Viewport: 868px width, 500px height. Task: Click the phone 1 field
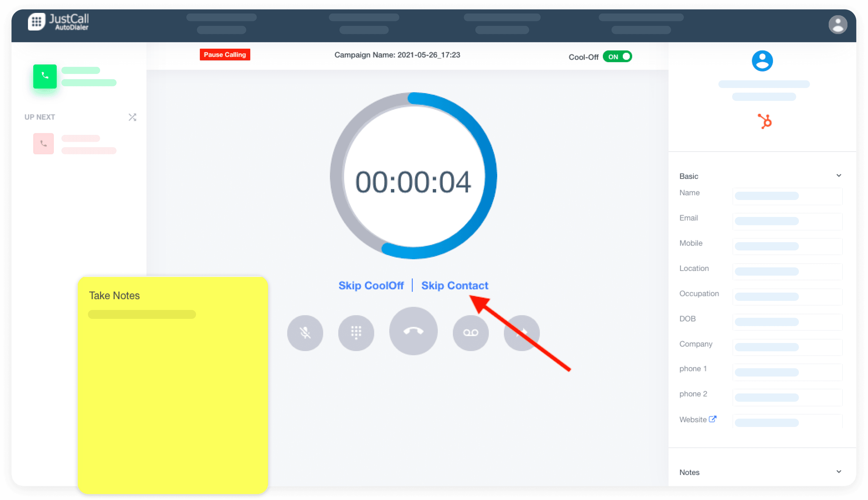(x=787, y=372)
